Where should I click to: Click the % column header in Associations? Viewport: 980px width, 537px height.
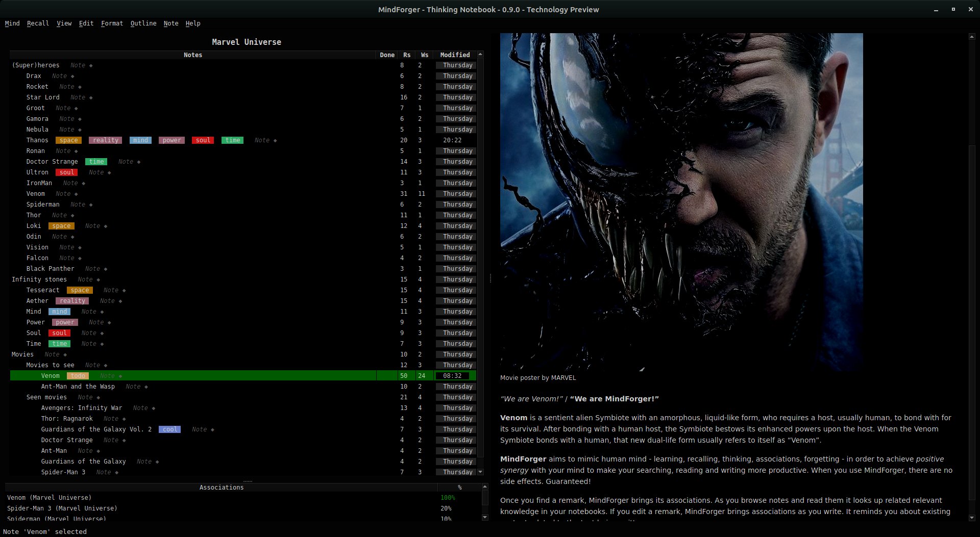coord(459,488)
